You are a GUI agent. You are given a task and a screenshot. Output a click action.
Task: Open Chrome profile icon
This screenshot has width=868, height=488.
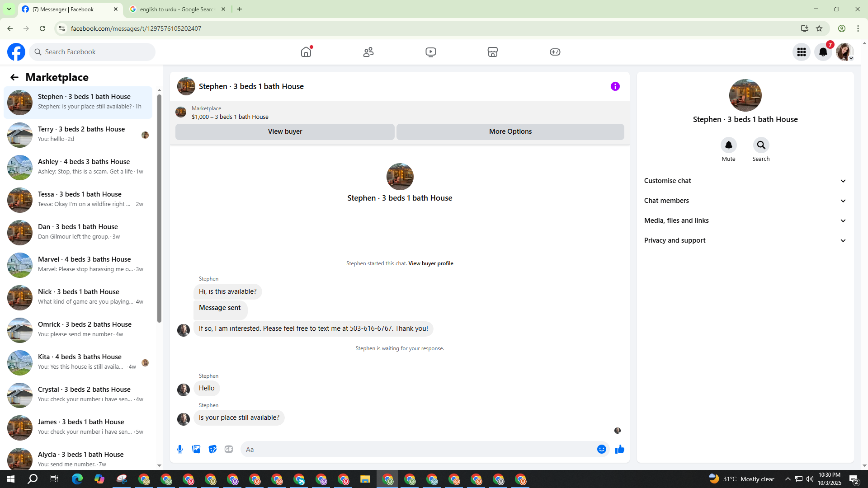(x=842, y=28)
